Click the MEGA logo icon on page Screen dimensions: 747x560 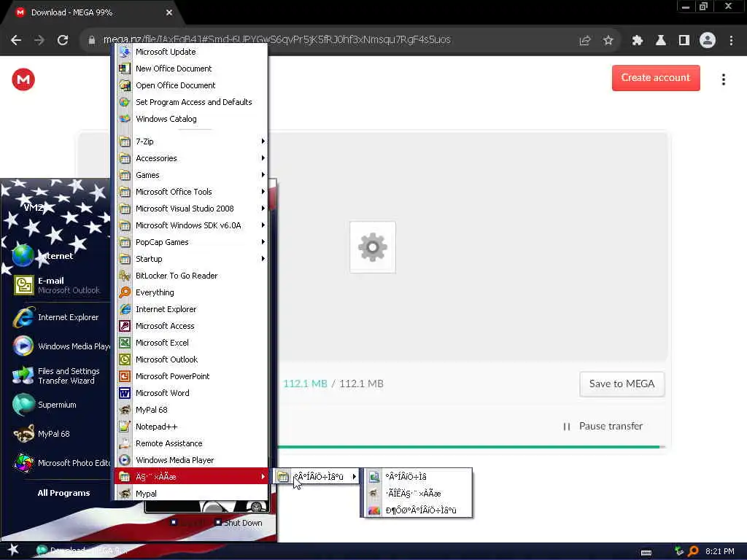(23, 79)
